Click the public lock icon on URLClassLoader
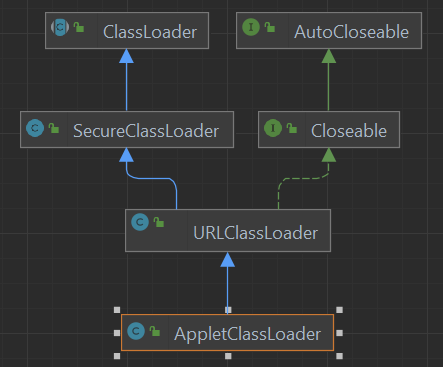 pyautogui.click(x=159, y=222)
